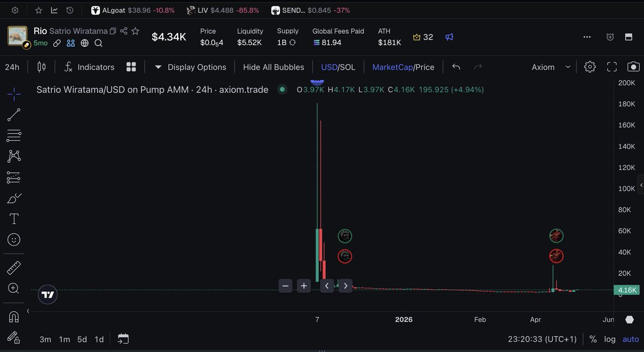
Task: Open the three-dots more menu
Action: 587,37
